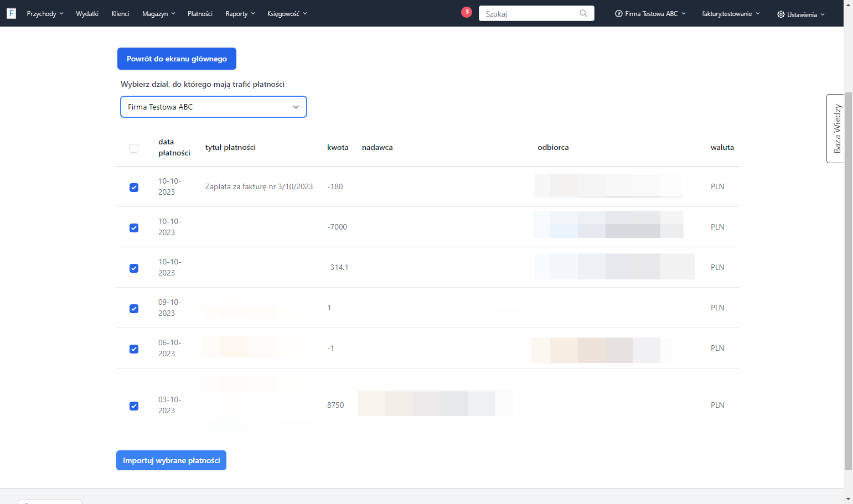Open the Ustawienia settings dropdown

coord(801,14)
